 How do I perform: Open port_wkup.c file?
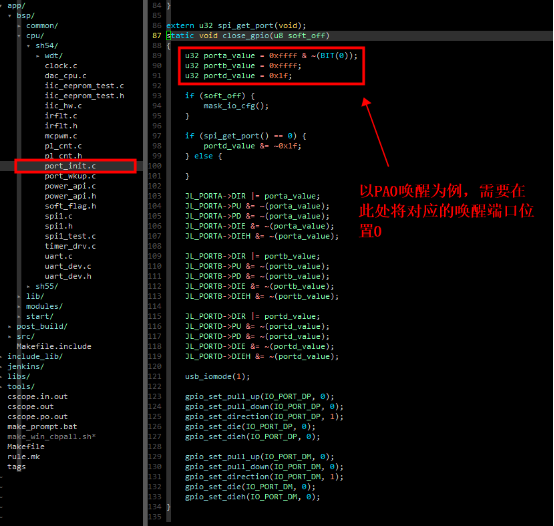[70, 176]
